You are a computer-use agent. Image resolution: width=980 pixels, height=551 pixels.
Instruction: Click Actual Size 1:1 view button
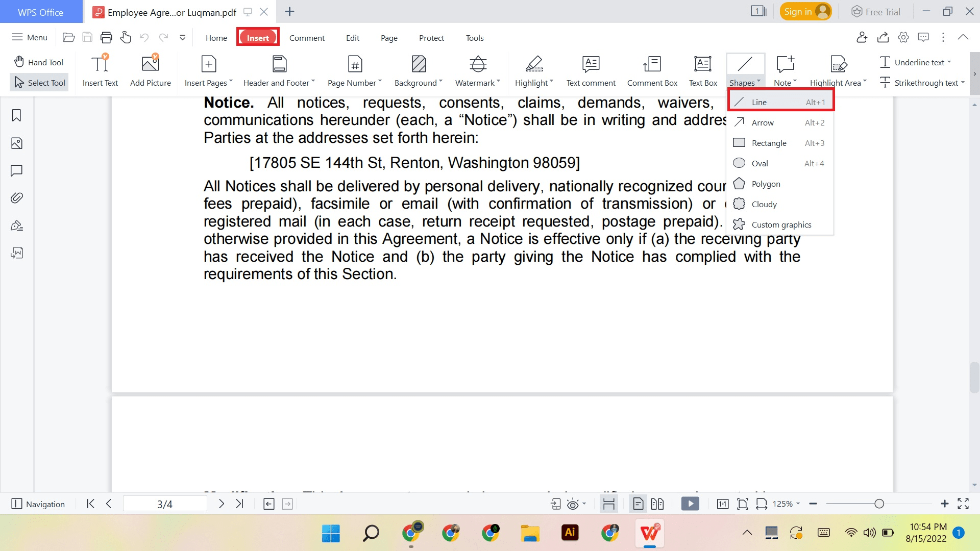coord(723,504)
